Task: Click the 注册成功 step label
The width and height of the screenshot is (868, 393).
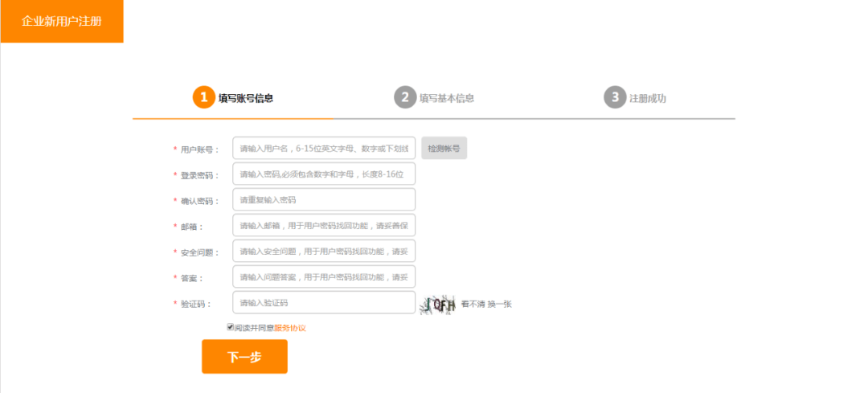Action: [x=648, y=99]
